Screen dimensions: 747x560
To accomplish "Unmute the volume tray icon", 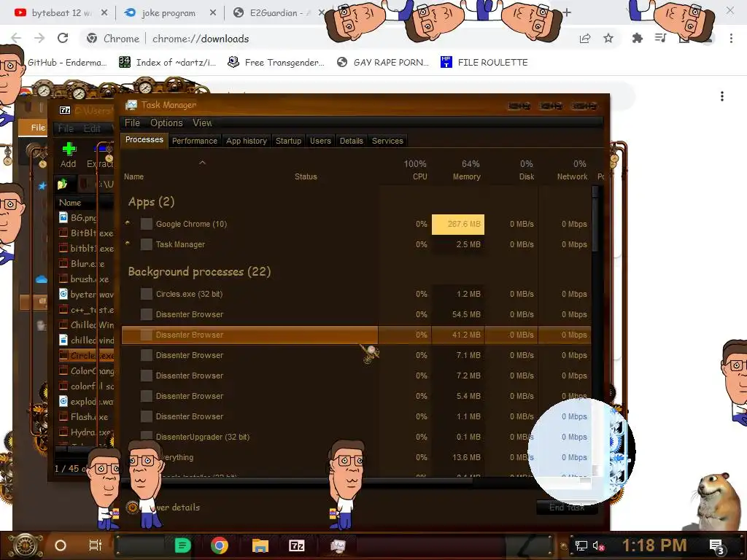I will click(598, 545).
